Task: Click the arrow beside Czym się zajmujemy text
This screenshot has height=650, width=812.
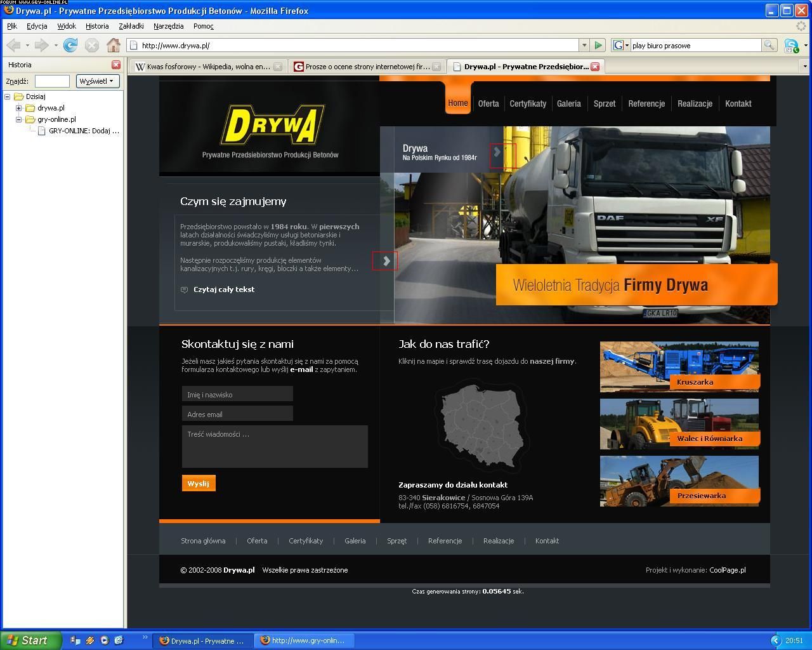Action: [386, 261]
